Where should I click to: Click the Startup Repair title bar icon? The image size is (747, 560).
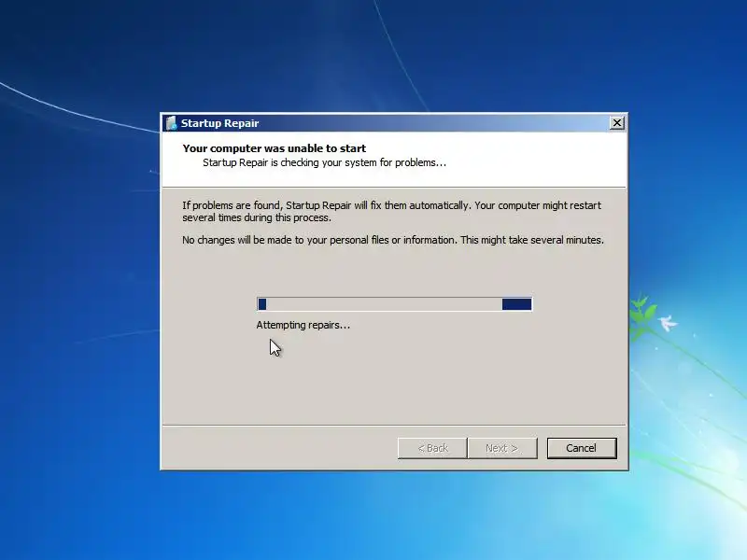click(x=171, y=123)
